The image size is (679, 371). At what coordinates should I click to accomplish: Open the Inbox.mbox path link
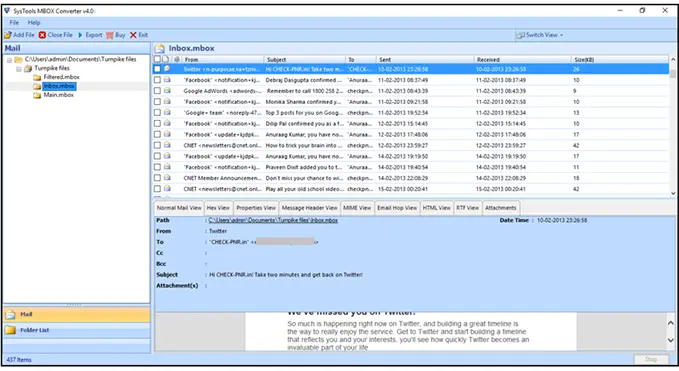coord(273,220)
